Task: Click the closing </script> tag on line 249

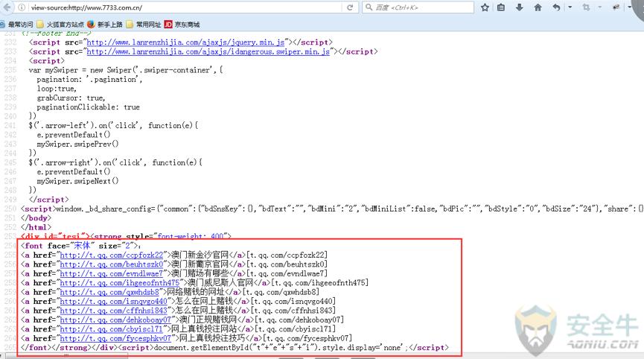Action: click(x=49, y=200)
